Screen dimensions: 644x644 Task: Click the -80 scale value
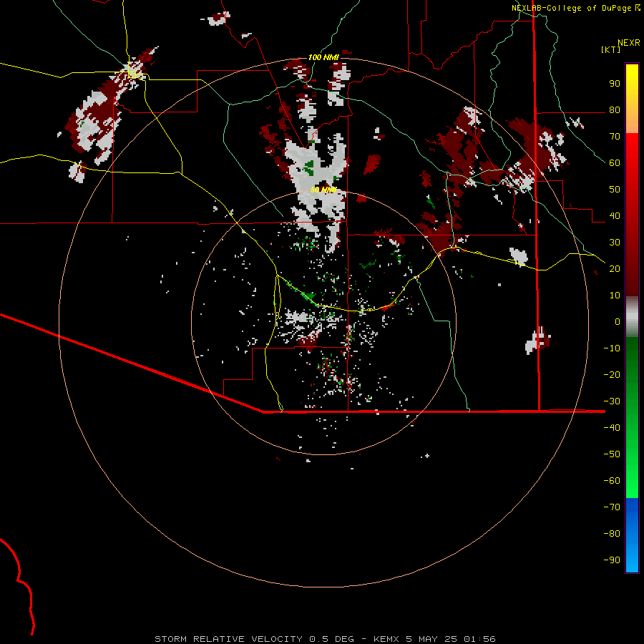tap(612, 534)
